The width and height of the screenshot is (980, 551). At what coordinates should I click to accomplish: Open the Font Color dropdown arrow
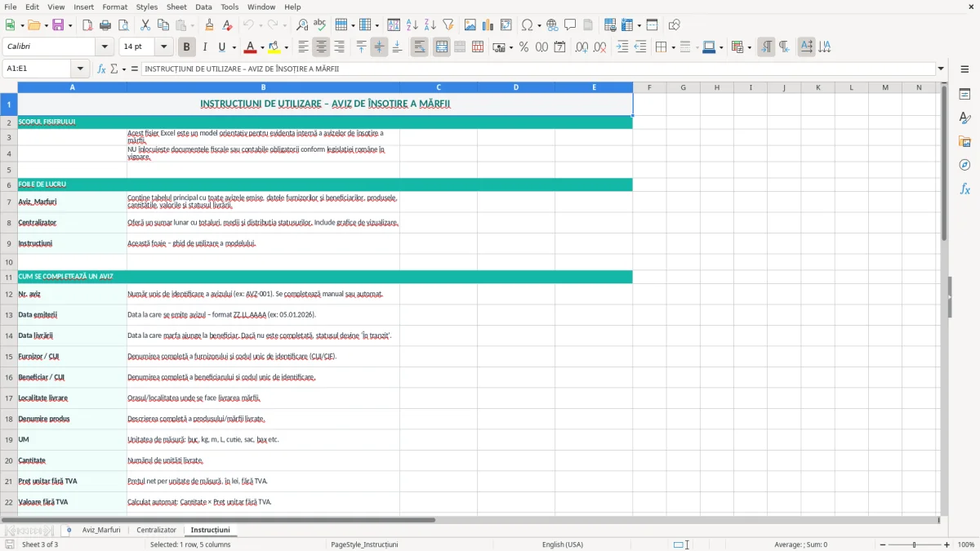coord(262,47)
